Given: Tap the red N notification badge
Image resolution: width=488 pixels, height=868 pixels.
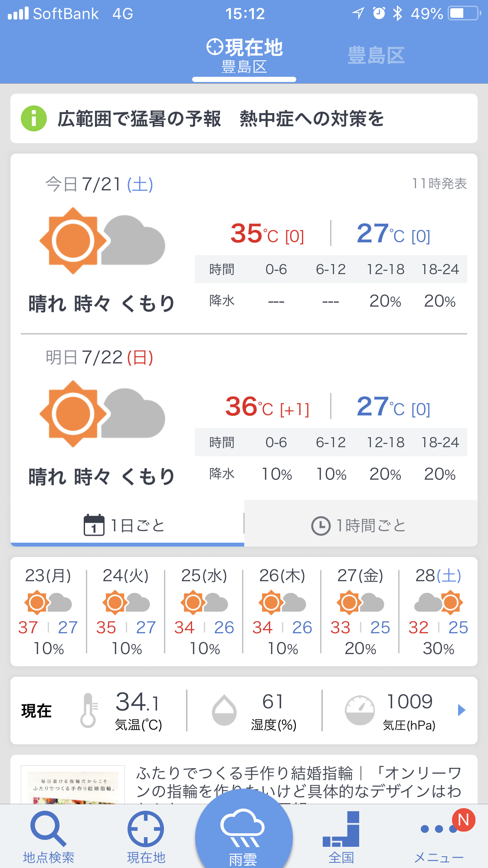Looking at the screenshot, I should [463, 820].
